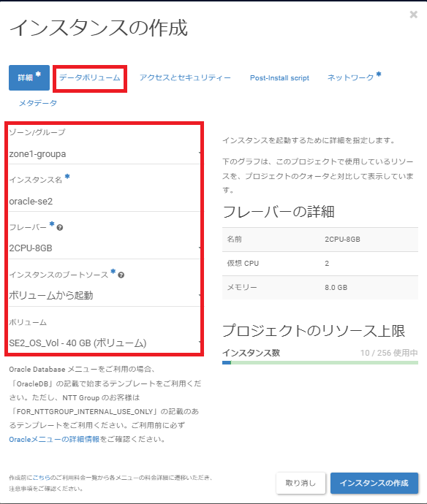427x504 pixels.
Task: Select the 詳細 tab
Action: point(29,77)
